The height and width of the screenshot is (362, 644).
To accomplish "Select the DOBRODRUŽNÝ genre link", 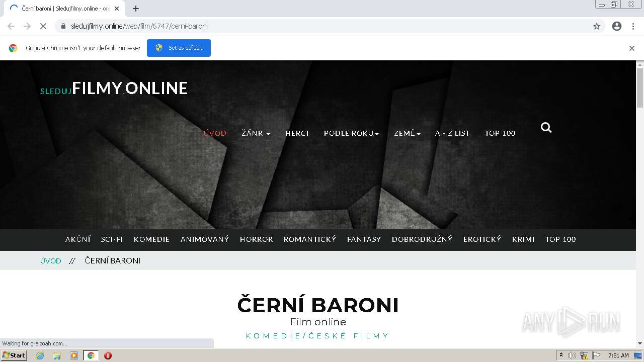I will point(422,239).
